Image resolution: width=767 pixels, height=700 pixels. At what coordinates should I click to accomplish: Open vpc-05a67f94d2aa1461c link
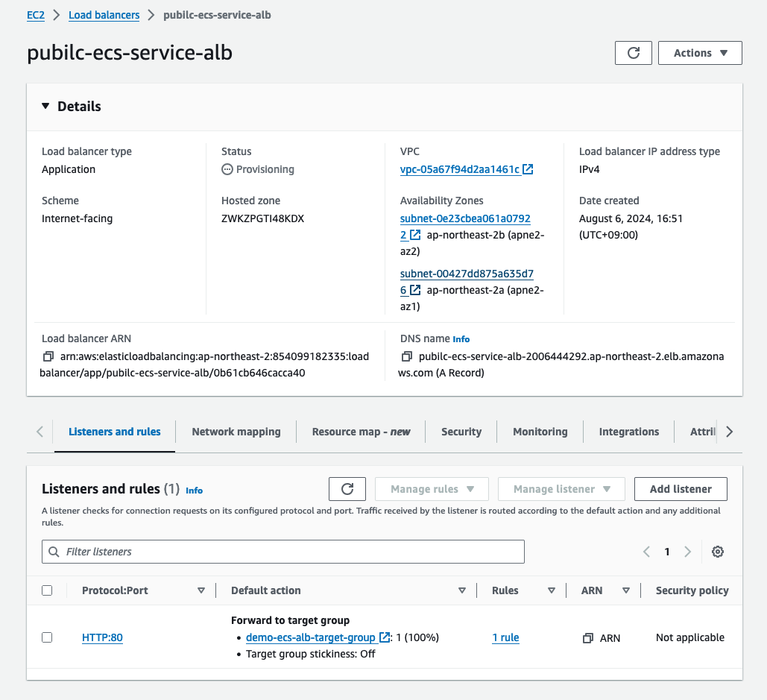pos(460,169)
